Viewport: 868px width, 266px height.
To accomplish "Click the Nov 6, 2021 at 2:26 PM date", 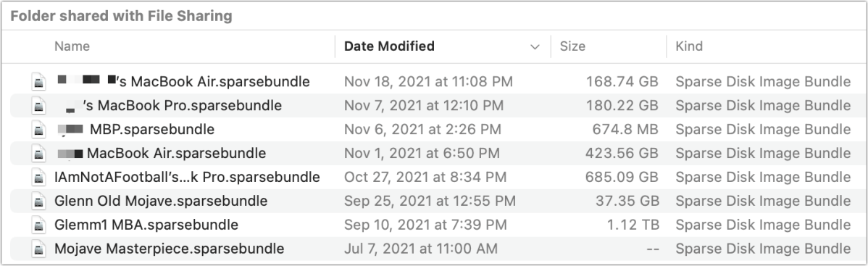I will 422,130.
